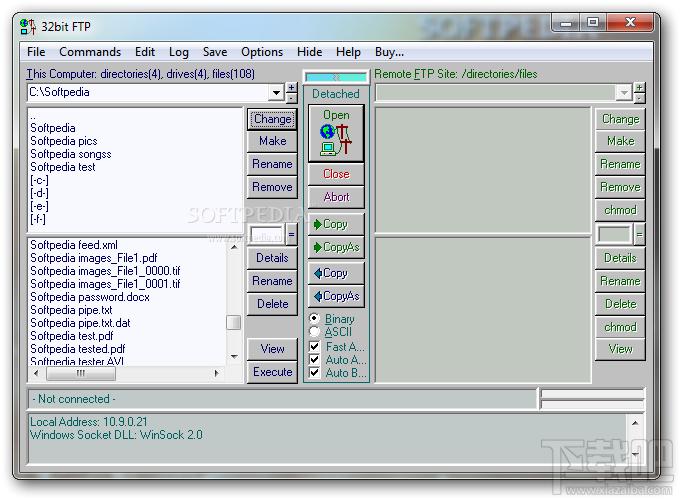
Task: Click the transfer progress bar above Detached
Action: 336,77
